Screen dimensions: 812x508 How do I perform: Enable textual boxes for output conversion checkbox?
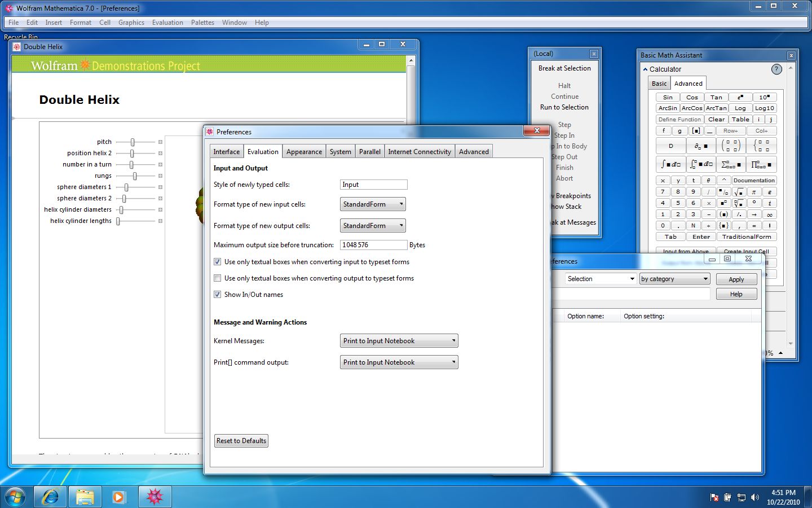point(217,278)
